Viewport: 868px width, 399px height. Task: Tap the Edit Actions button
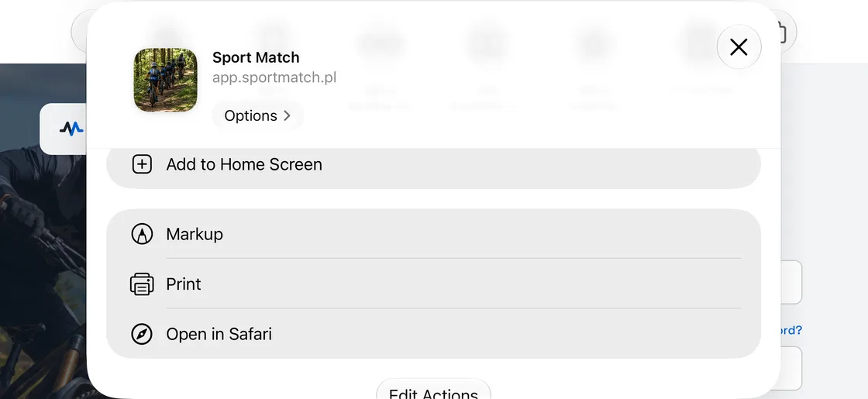click(x=433, y=390)
